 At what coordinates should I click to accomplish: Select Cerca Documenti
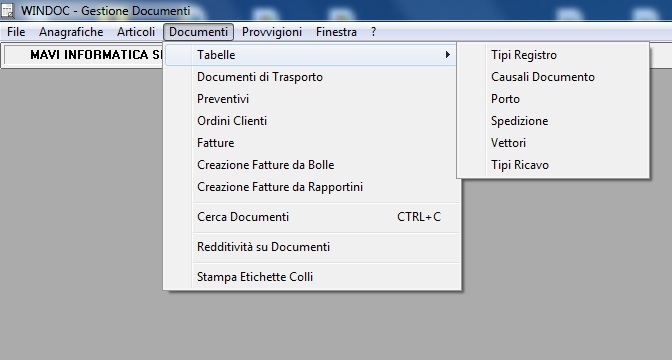[x=312, y=217]
